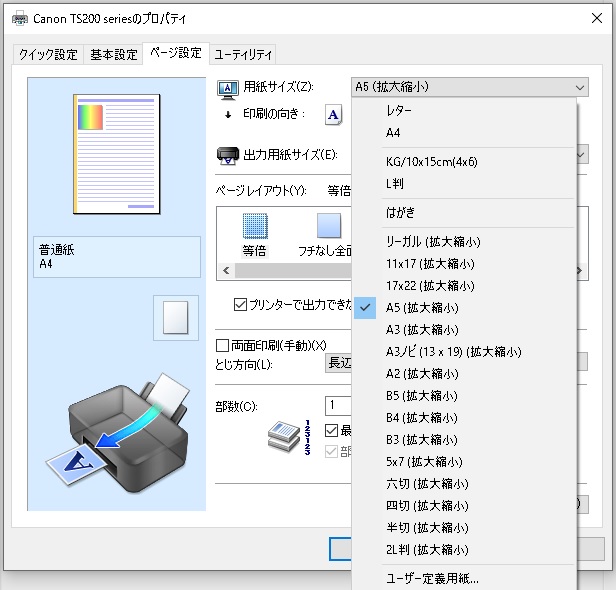This screenshot has height=590, width=616.
Task: Expand the 出力用紙サイズ dropdown arrow
Action: 582,155
